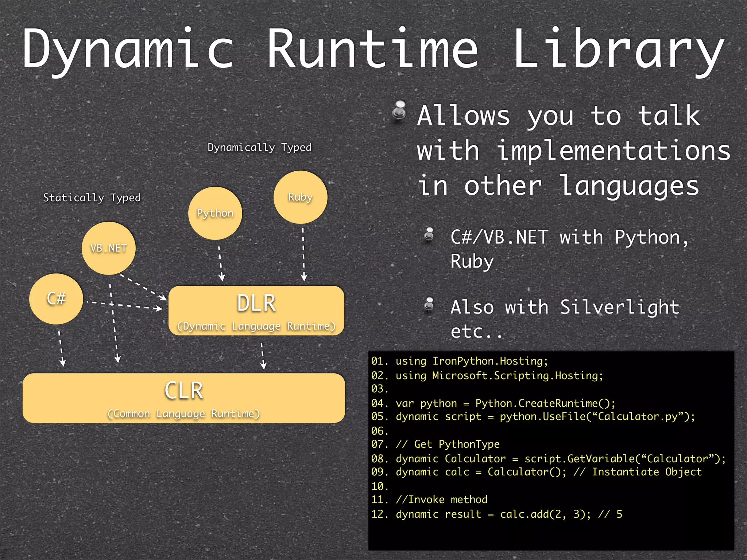Click the DLR rounded box
This screenshot has width=747, height=560.
256,311
